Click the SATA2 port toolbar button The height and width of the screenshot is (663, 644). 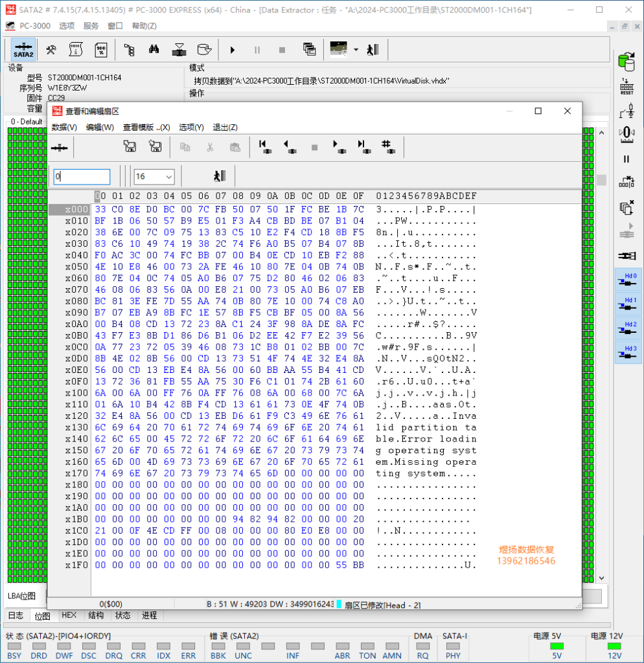(x=23, y=50)
